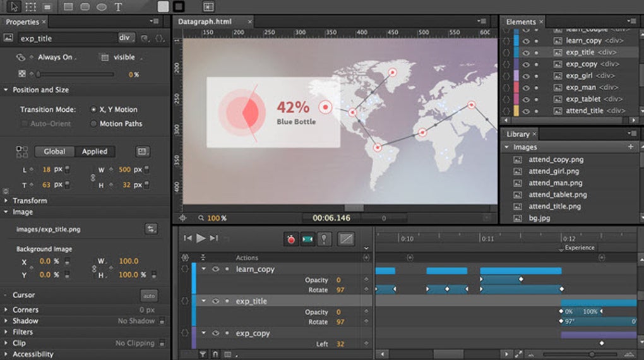Click the link width and height icon
The image size is (644, 360).
click(93, 177)
